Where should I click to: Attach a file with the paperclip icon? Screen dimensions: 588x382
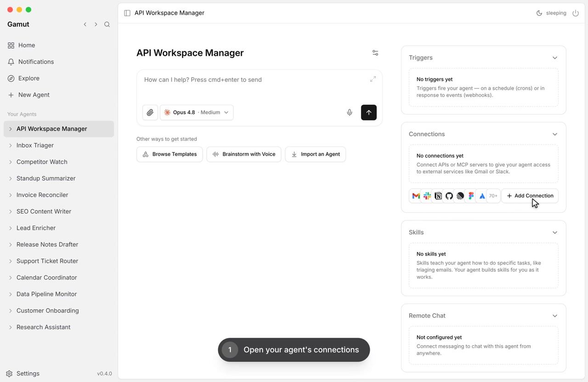[x=150, y=112]
